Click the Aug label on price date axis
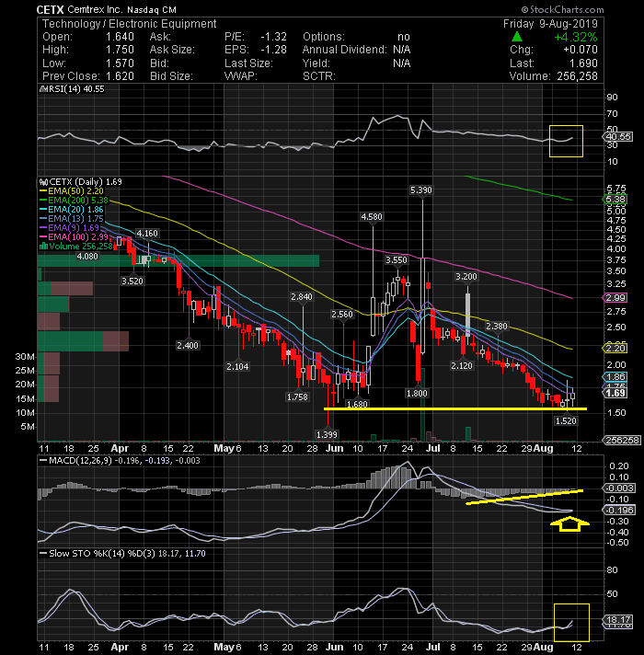Image resolution: width=644 pixels, height=655 pixels. tap(544, 449)
